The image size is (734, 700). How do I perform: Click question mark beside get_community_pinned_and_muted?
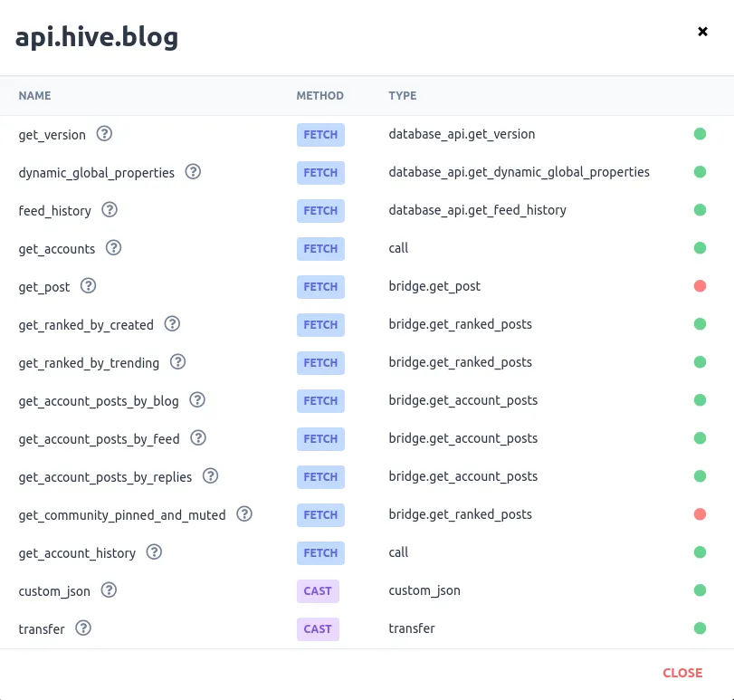coord(244,514)
